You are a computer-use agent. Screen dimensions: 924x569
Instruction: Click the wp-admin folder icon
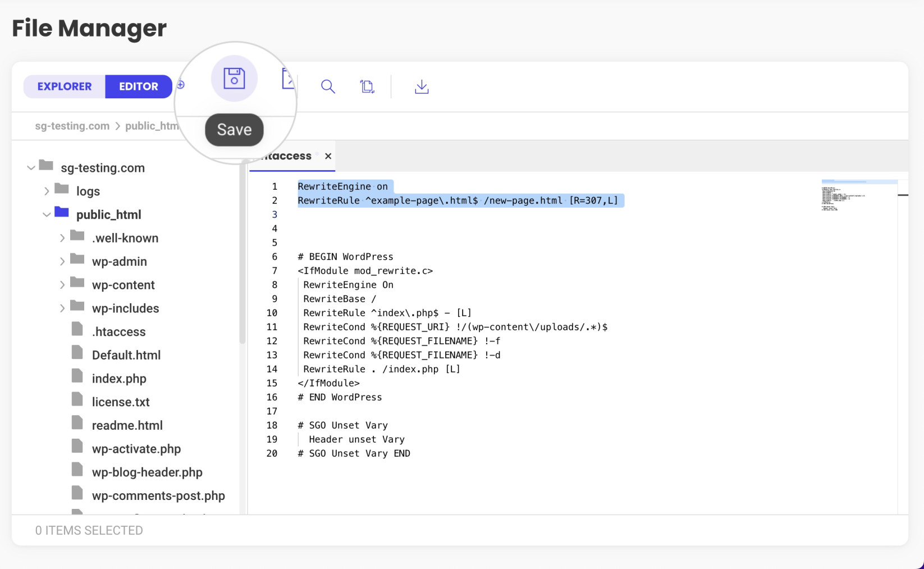pos(77,259)
